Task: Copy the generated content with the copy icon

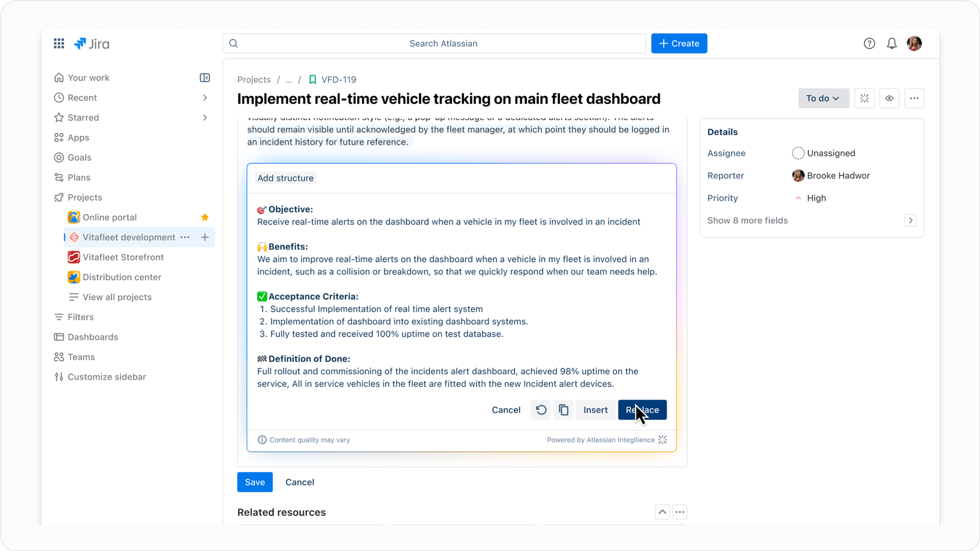Action: click(x=563, y=410)
